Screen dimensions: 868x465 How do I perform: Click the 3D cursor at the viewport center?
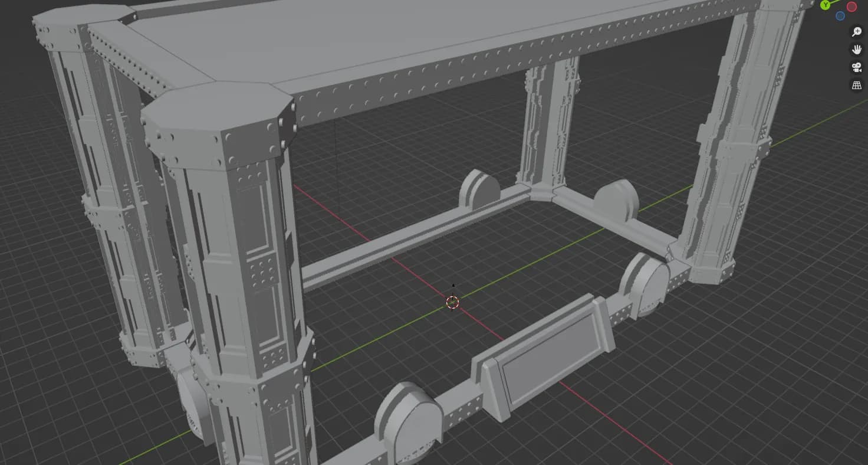click(452, 302)
